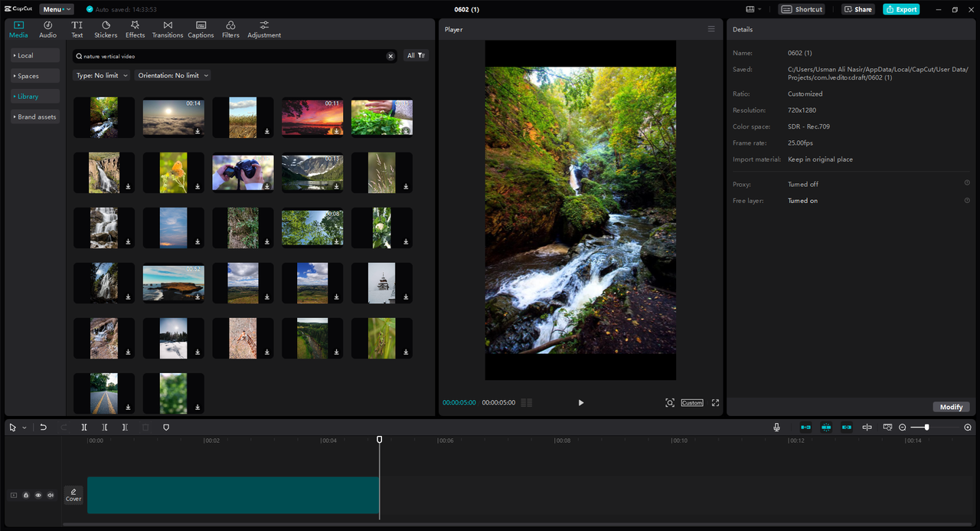Open the Orientation: No limit dropdown
Viewport: 980px width, 531px height.
coord(172,75)
